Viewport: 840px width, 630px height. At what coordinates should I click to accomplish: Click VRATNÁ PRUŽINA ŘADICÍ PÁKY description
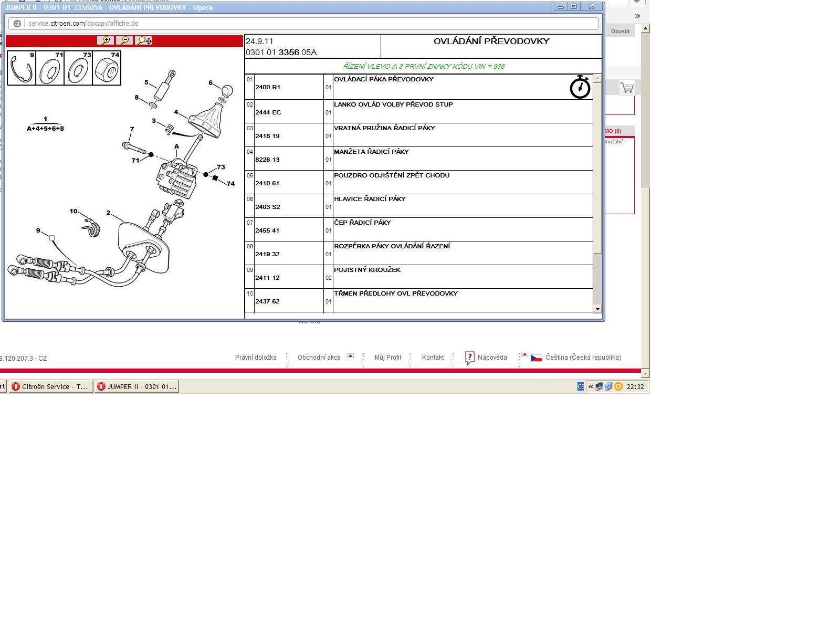[x=384, y=128]
